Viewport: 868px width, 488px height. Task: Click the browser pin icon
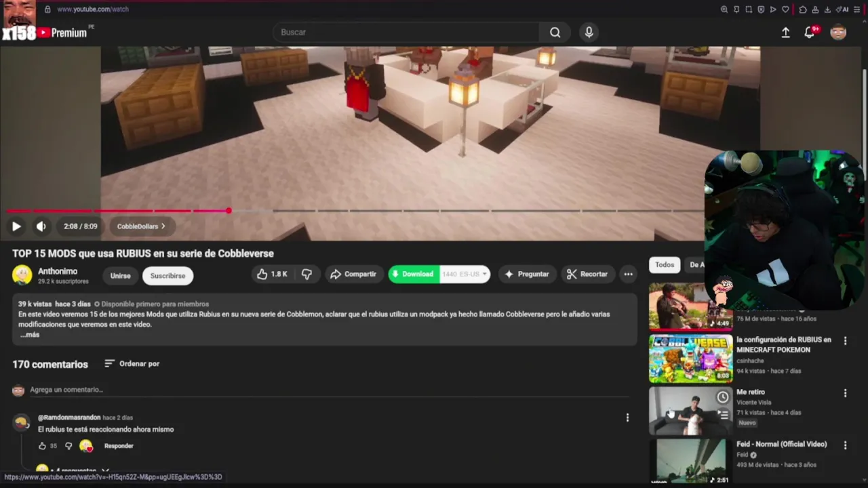[736, 9]
